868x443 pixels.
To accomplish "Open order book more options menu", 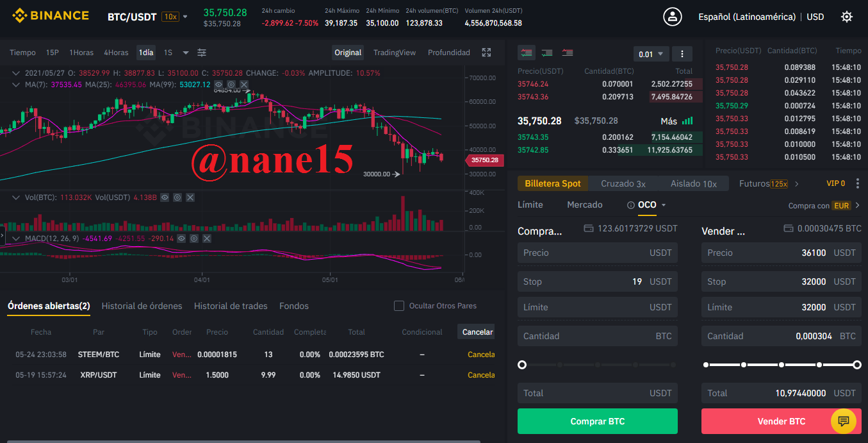I will 682,54.
